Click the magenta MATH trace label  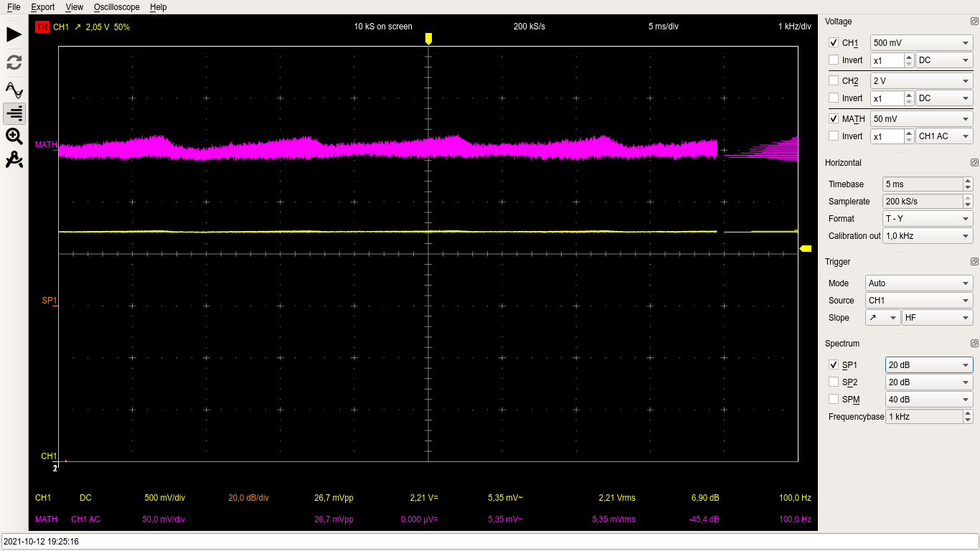(46, 145)
